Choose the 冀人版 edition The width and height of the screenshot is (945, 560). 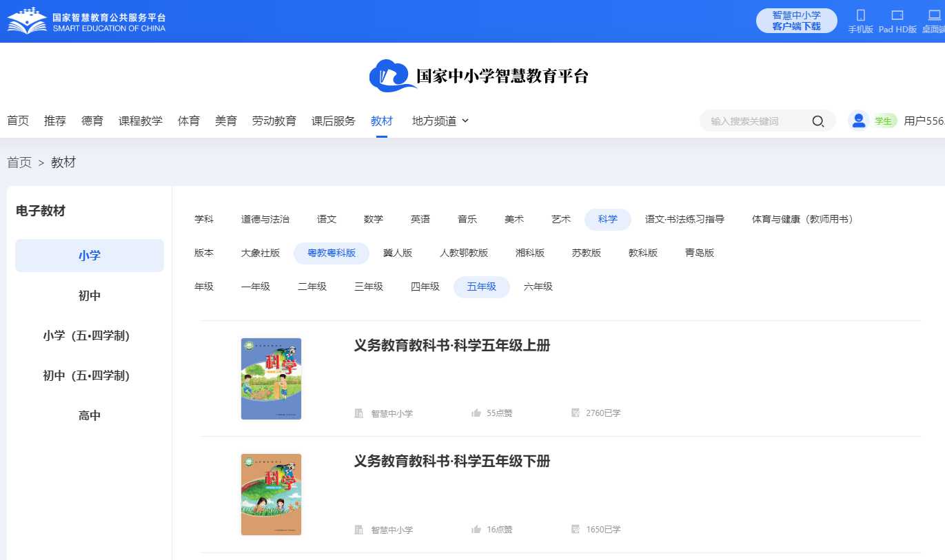(398, 253)
